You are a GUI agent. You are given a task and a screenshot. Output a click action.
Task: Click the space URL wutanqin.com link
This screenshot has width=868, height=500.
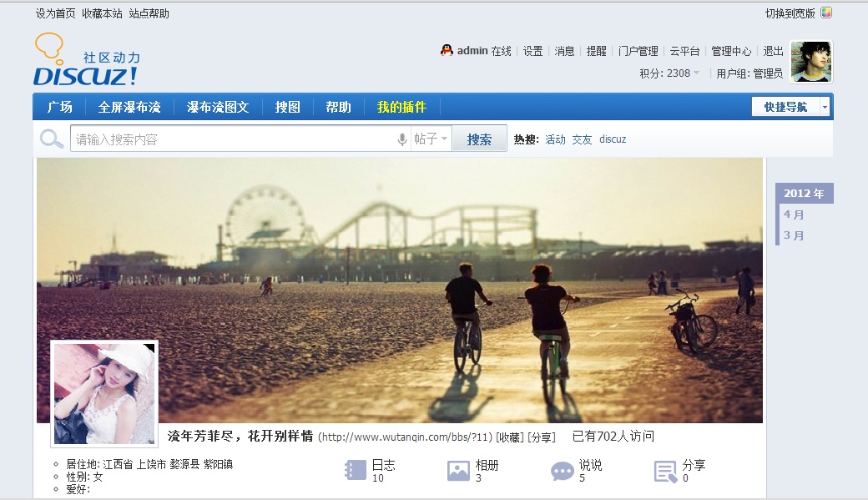[406, 437]
